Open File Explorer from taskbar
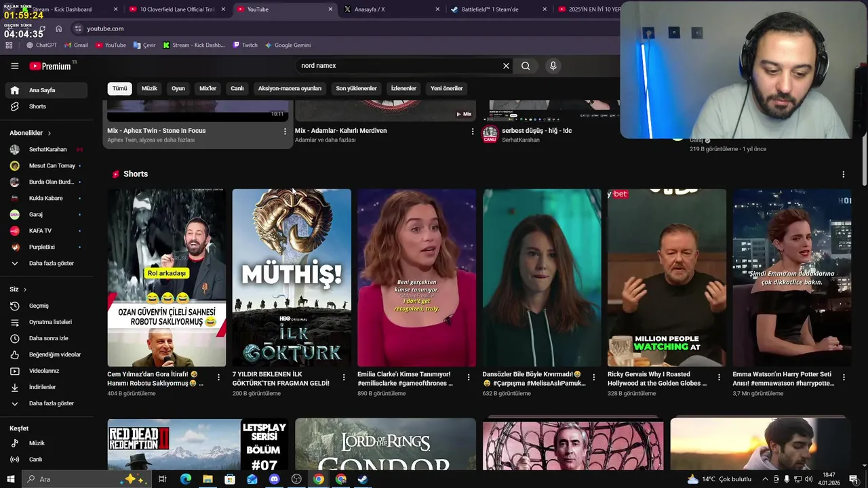The image size is (868, 488). click(208, 479)
